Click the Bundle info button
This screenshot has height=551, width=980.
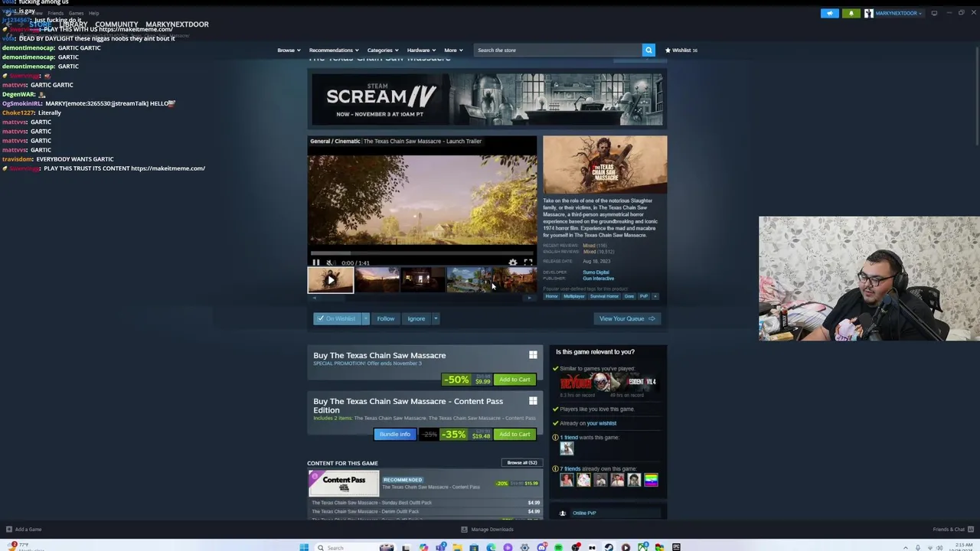pyautogui.click(x=395, y=435)
